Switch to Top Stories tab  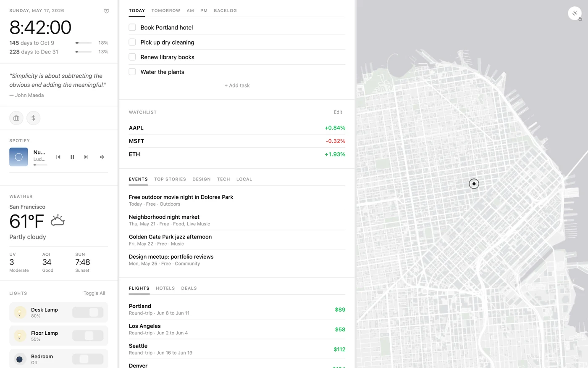[x=170, y=179]
